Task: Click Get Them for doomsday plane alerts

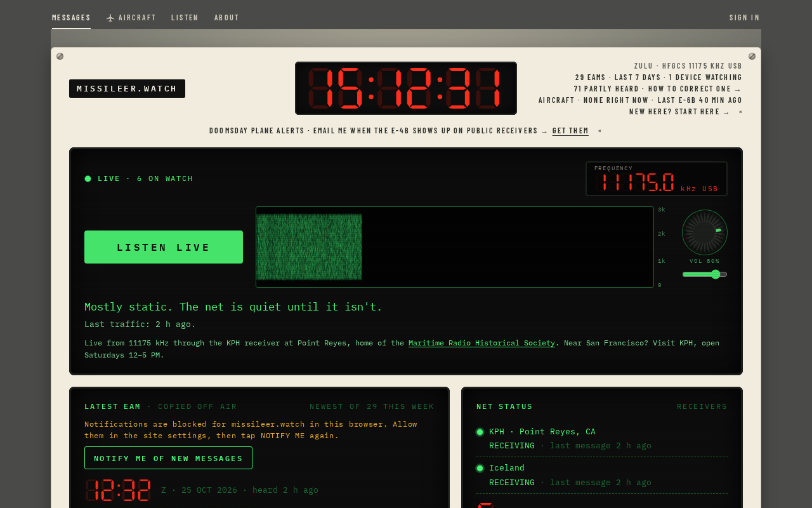Action: pos(570,131)
